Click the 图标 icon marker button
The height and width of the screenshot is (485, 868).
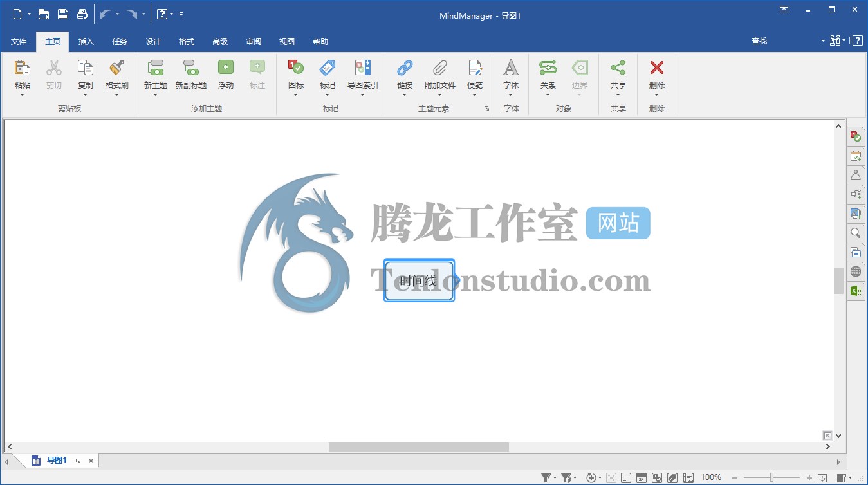[295, 68]
